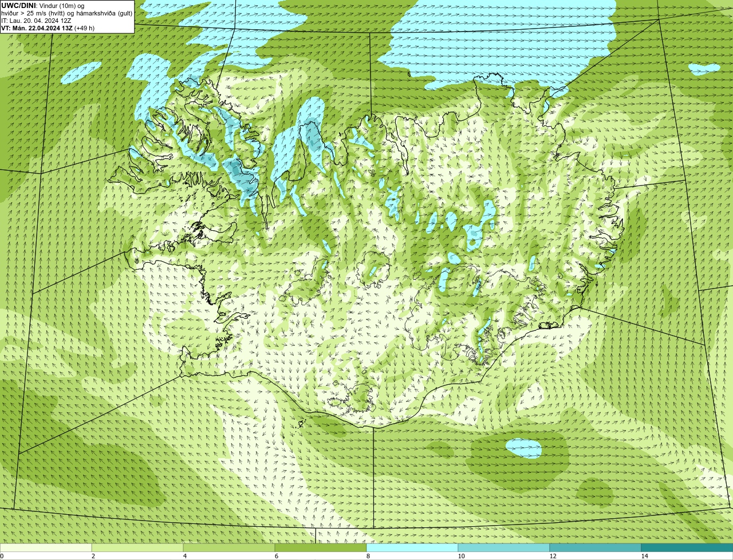
Task: Click the 6–8 m/s green legend segment
Action: pyautogui.click(x=321, y=547)
